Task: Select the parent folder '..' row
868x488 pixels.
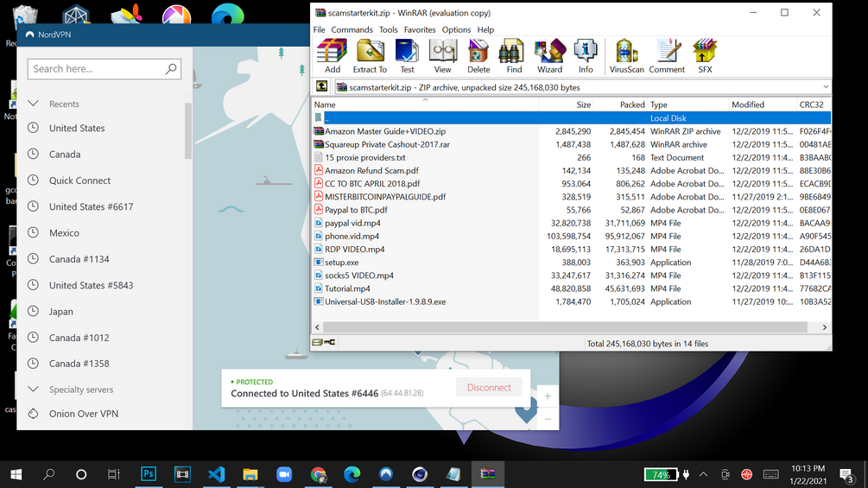Action: point(571,117)
